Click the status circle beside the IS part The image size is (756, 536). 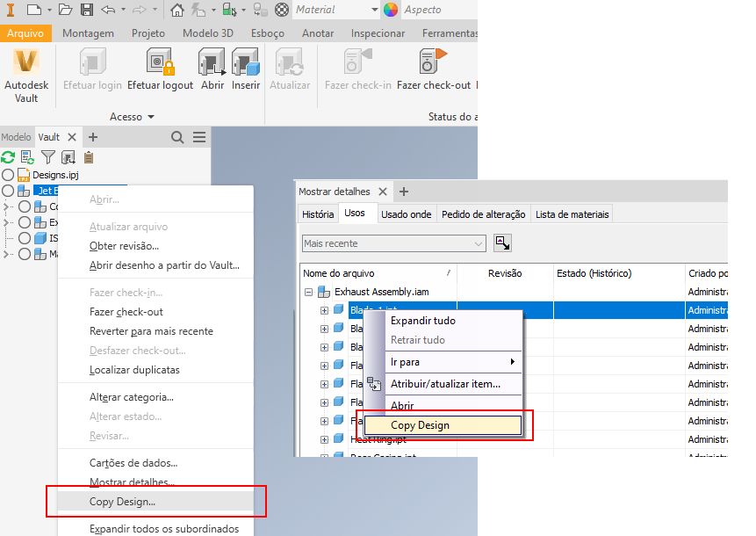click(x=25, y=238)
